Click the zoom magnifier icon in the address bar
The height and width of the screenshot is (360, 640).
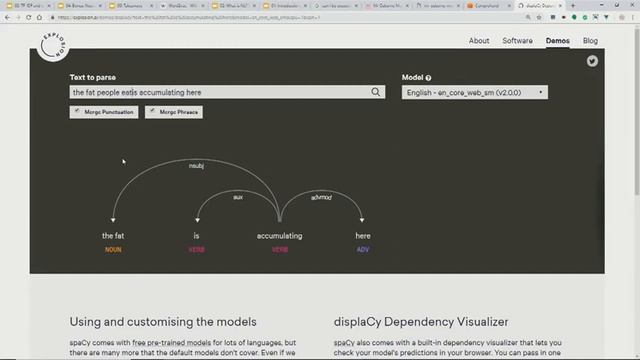pyautogui.click(x=528, y=18)
